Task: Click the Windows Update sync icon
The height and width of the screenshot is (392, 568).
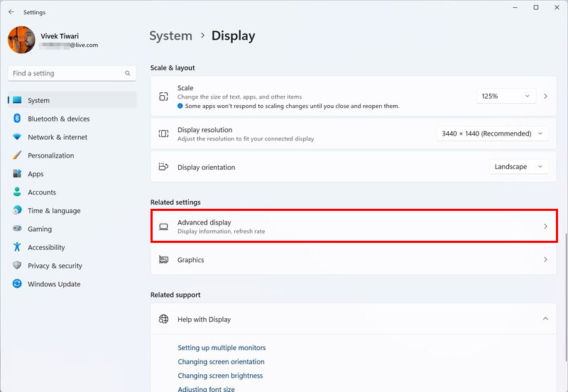Action: click(17, 283)
